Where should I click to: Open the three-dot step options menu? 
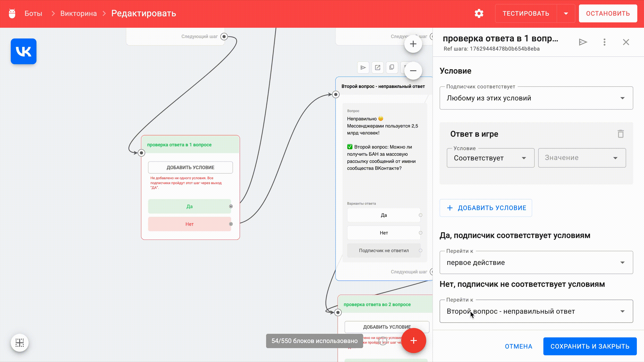pos(604,42)
